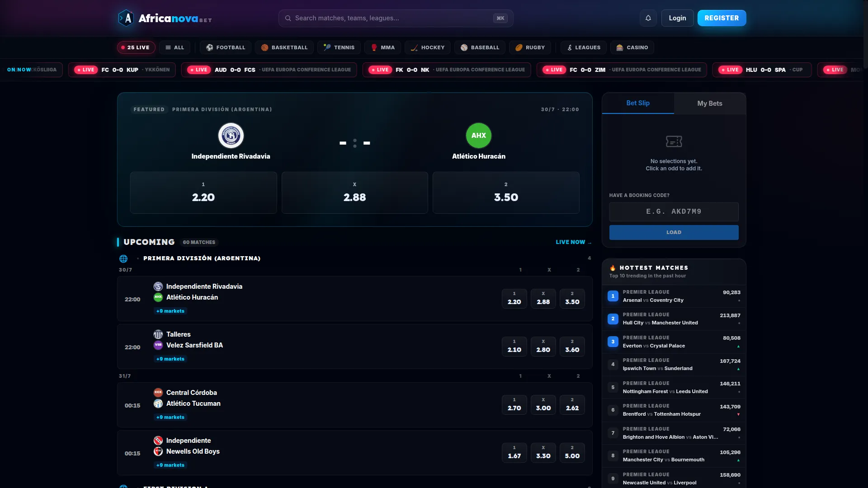Open Brentford vs Tottenham Hotspur trending match
The width and height of the screenshot is (868, 488).
[x=674, y=410]
